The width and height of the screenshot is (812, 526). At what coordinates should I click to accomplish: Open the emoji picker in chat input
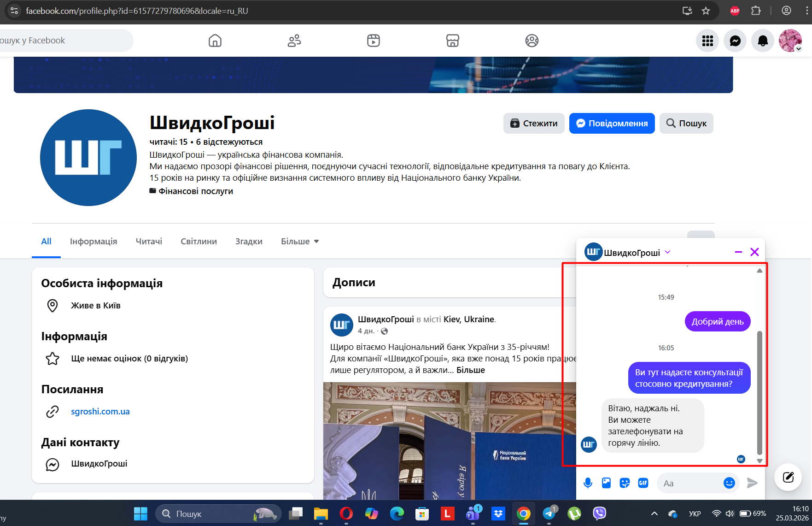(729, 483)
